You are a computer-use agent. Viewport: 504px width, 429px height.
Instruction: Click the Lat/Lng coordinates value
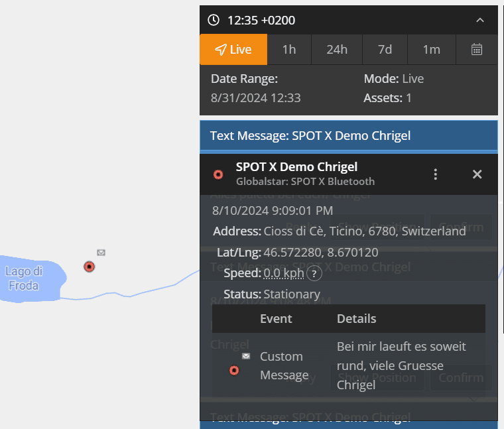321,253
